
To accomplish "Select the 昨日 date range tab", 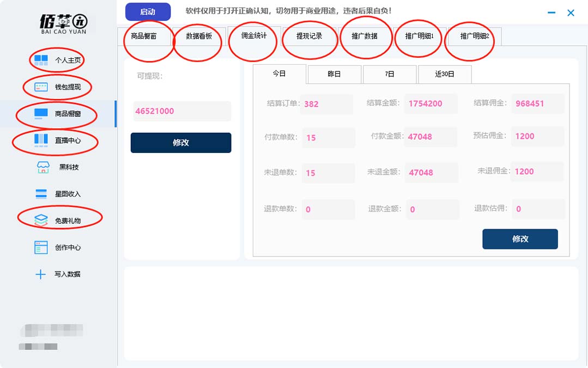I will pyautogui.click(x=334, y=74).
